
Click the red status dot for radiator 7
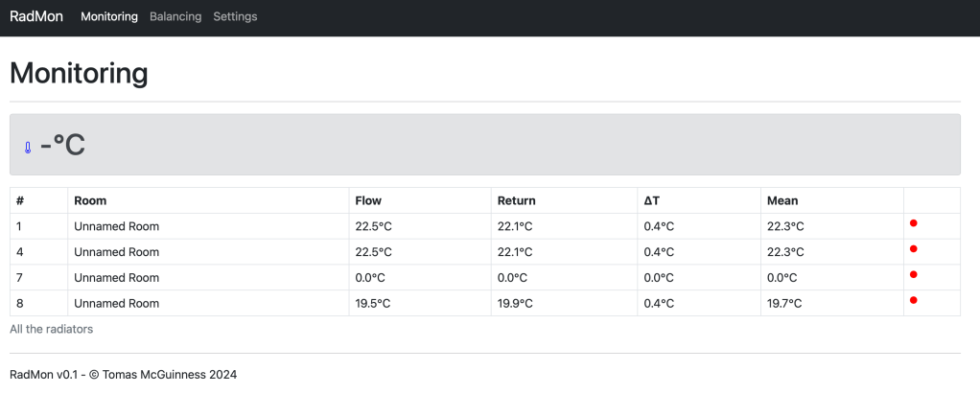(x=913, y=275)
